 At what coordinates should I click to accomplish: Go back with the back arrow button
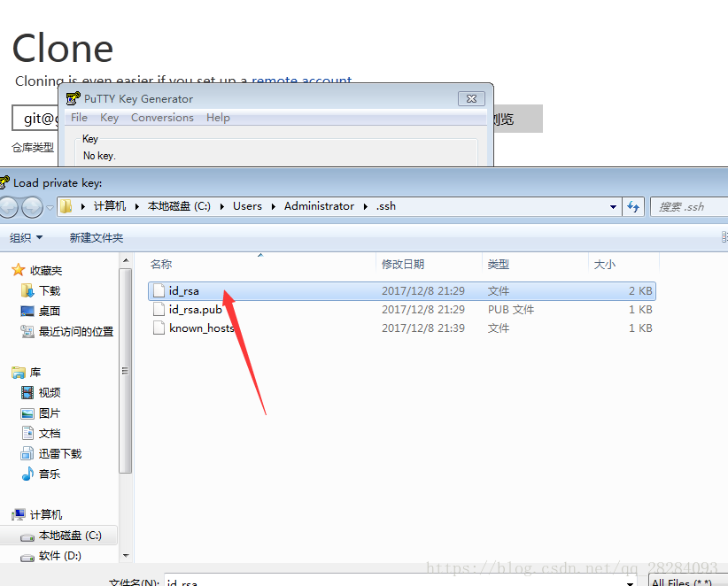[8, 207]
